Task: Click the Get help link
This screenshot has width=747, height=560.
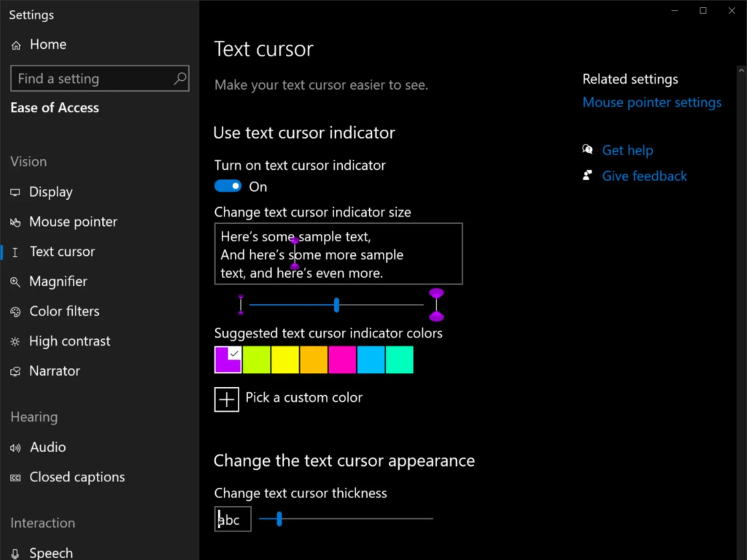Action: coord(627,150)
